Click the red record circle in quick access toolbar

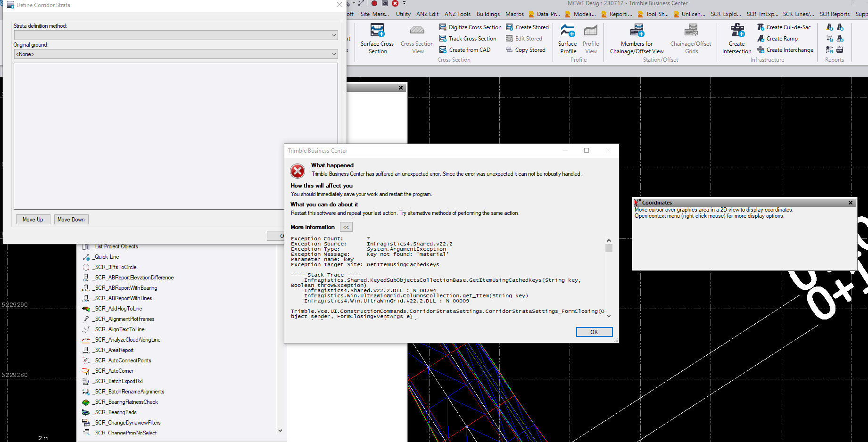tap(374, 3)
